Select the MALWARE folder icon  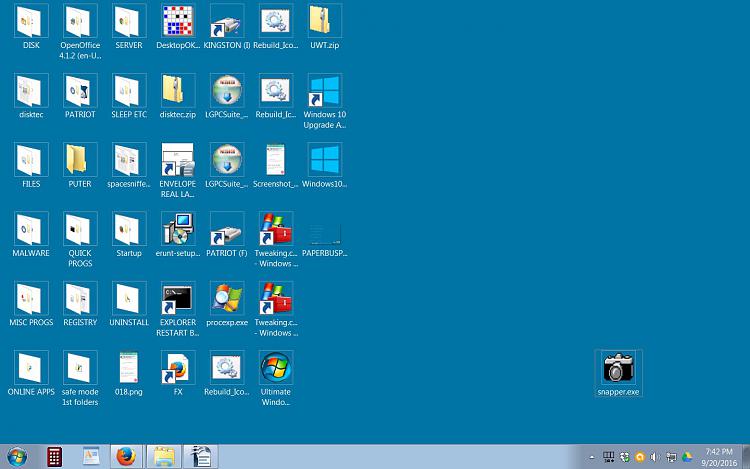coord(31,229)
